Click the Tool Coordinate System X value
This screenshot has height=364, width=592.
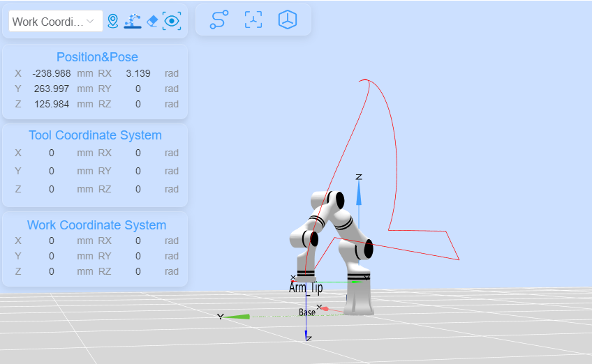tap(52, 153)
